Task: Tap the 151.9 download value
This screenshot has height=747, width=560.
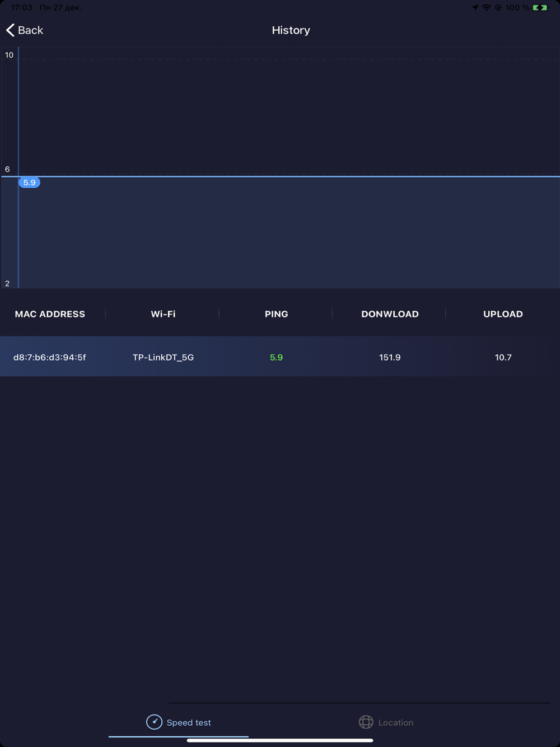Action: tap(390, 357)
